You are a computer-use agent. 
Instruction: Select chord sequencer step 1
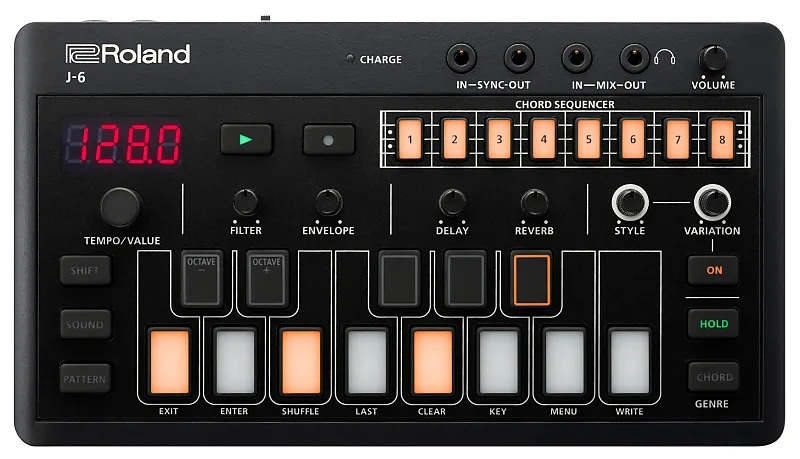click(408, 140)
